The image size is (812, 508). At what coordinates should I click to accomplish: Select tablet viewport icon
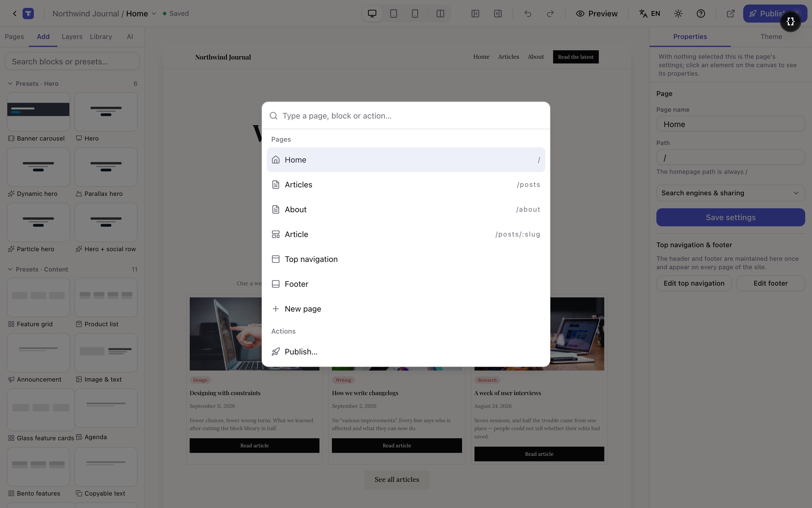point(394,14)
